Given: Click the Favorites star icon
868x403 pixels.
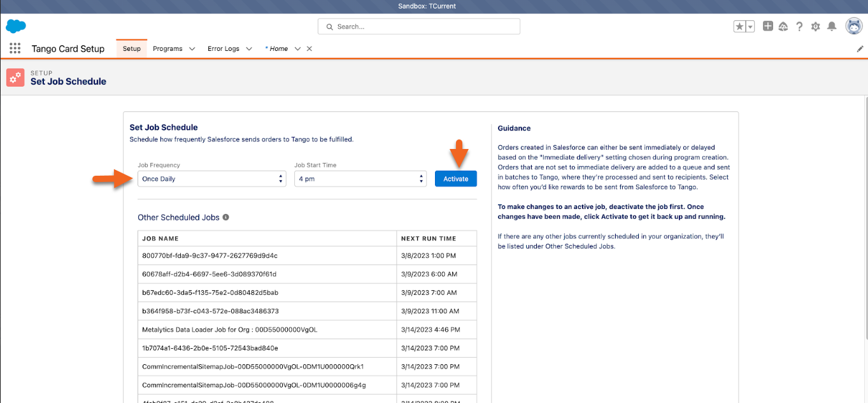Looking at the screenshot, I should [x=740, y=26].
